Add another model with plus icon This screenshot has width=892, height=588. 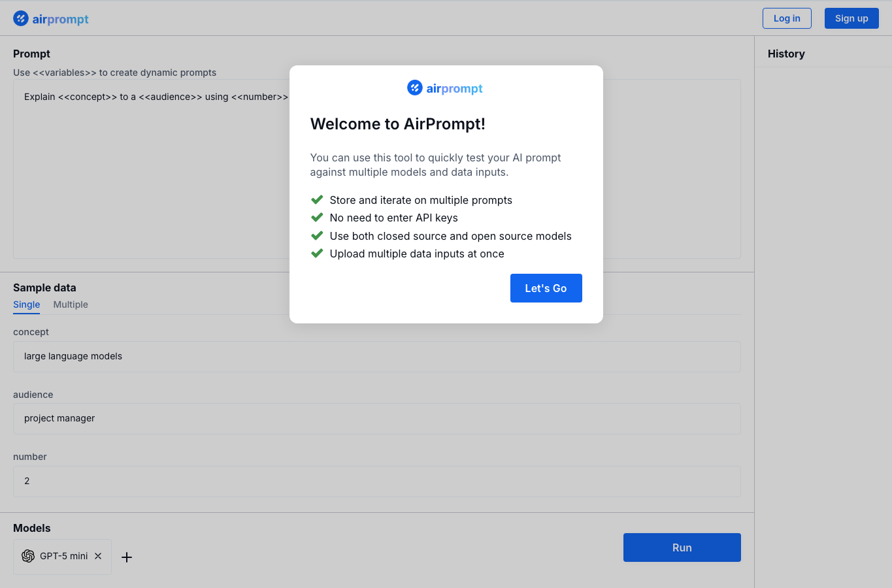(127, 557)
